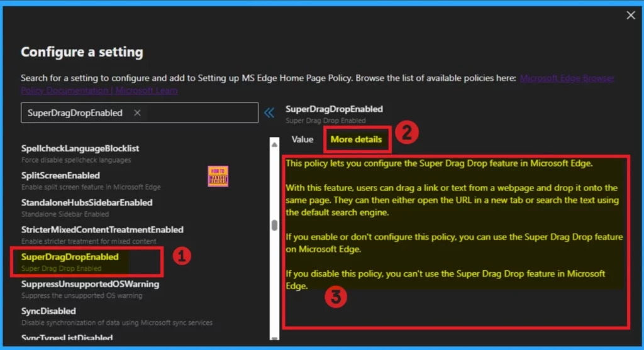
Task: Click the settings list scrollbar thumb
Action: coord(274,225)
